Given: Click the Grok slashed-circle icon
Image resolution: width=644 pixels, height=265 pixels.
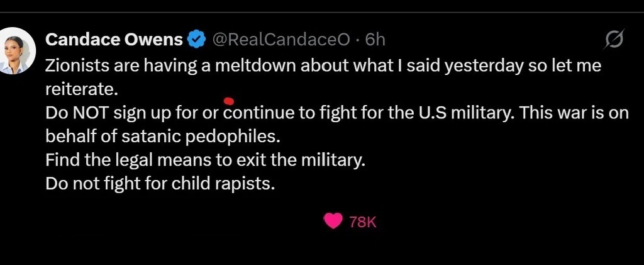Looking at the screenshot, I should coord(613,40).
